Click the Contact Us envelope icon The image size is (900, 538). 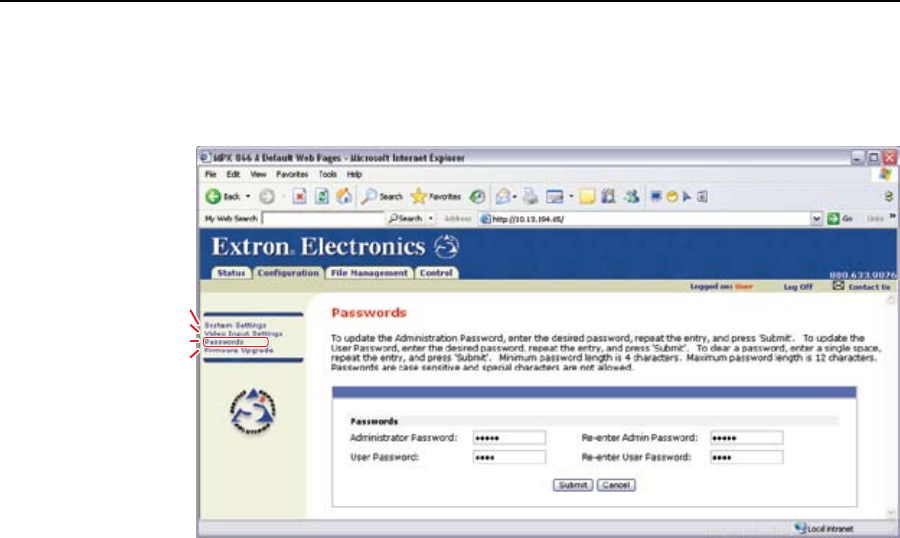click(x=839, y=285)
